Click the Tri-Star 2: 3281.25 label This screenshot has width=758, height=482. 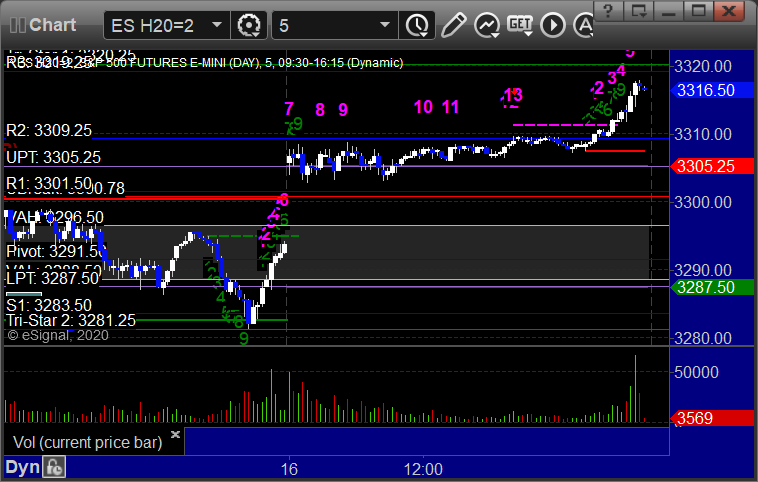[x=71, y=320]
